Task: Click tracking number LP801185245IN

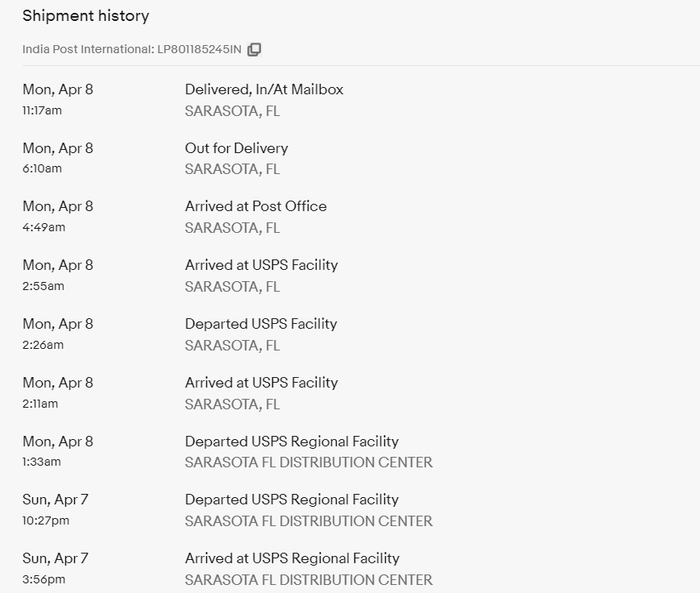Action: click(199, 49)
